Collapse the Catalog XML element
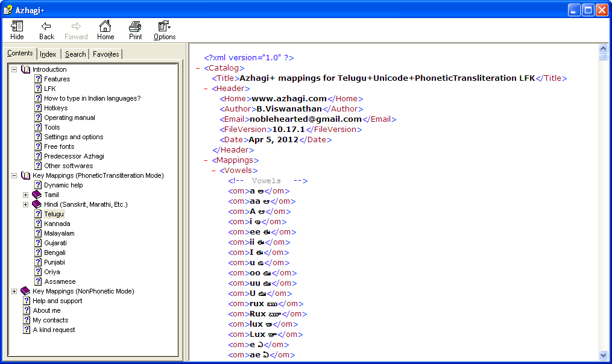This screenshot has width=612, height=364. (x=198, y=68)
